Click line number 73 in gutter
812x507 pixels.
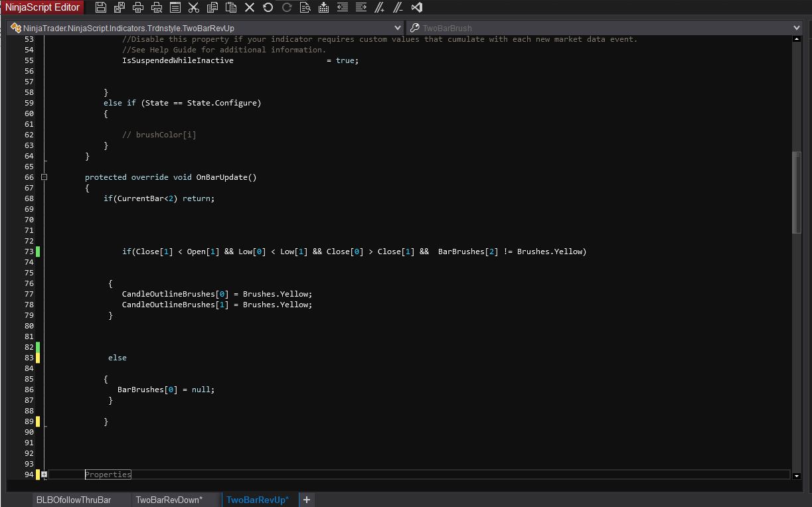(29, 252)
